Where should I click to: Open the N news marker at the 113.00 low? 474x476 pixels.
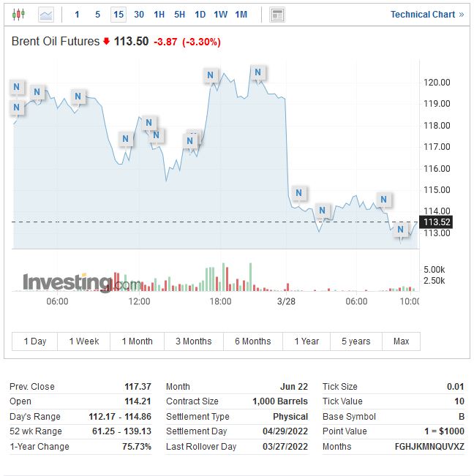click(x=401, y=230)
